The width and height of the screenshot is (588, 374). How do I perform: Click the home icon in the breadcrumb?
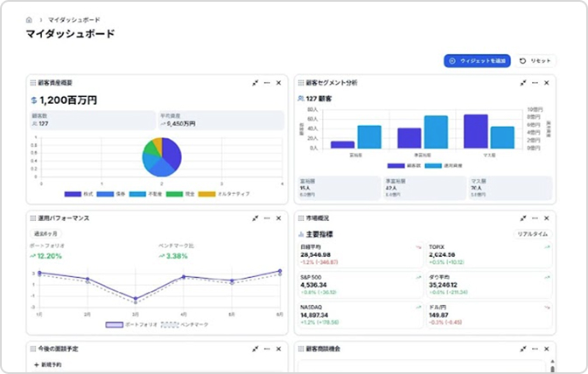(30, 19)
